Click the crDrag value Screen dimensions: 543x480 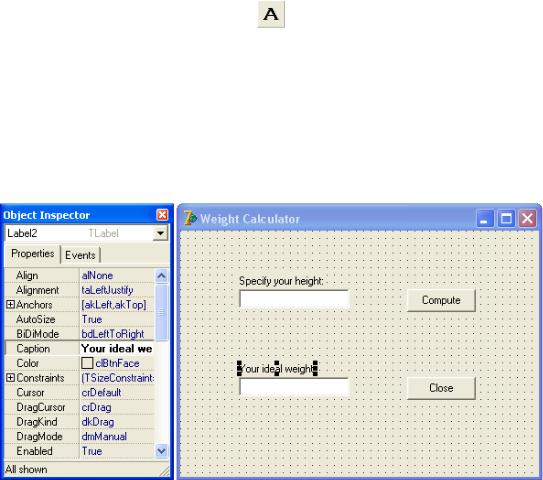97,407
